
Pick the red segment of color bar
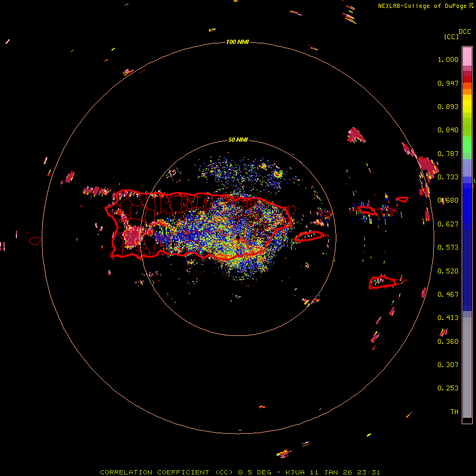467,79
